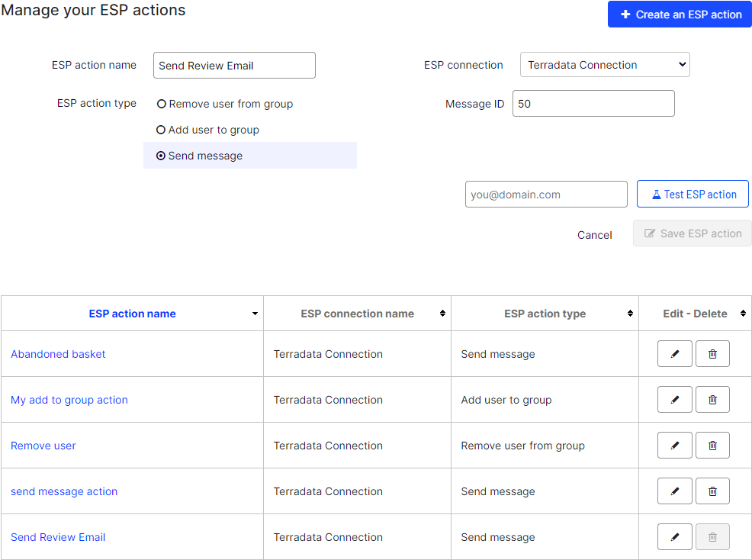This screenshot has width=752, height=560.
Task: Delete the My add to group action
Action: 712,399
